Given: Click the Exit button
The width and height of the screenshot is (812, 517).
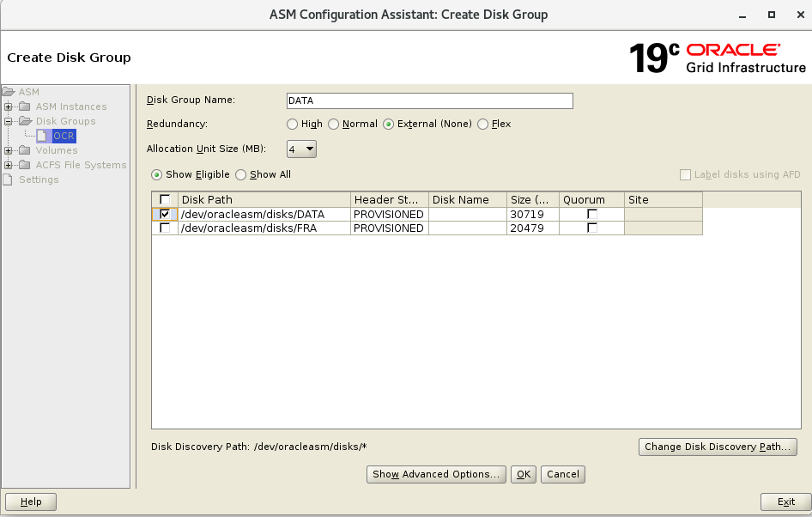Looking at the screenshot, I should coord(785,502).
